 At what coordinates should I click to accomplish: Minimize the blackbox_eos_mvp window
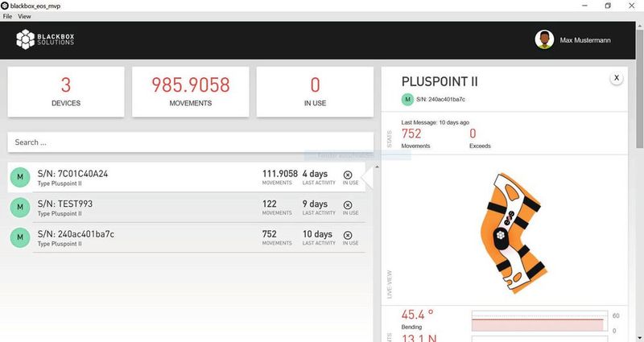click(x=584, y=6)
